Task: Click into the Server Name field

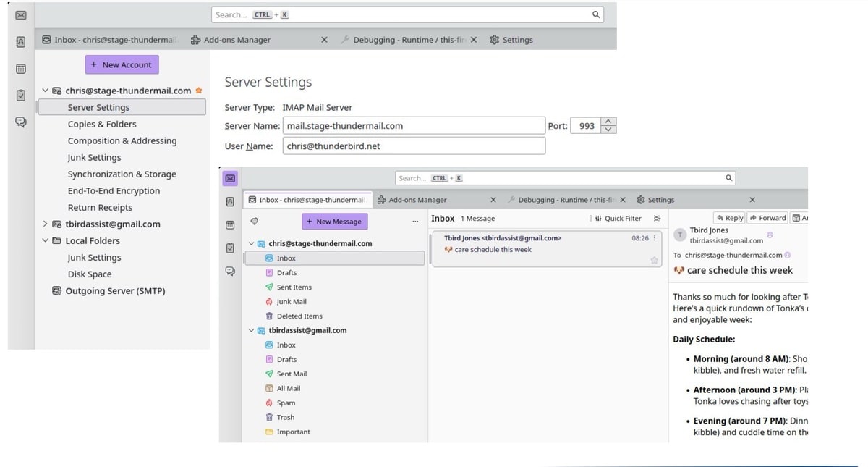Action: (x=413, y=126)
